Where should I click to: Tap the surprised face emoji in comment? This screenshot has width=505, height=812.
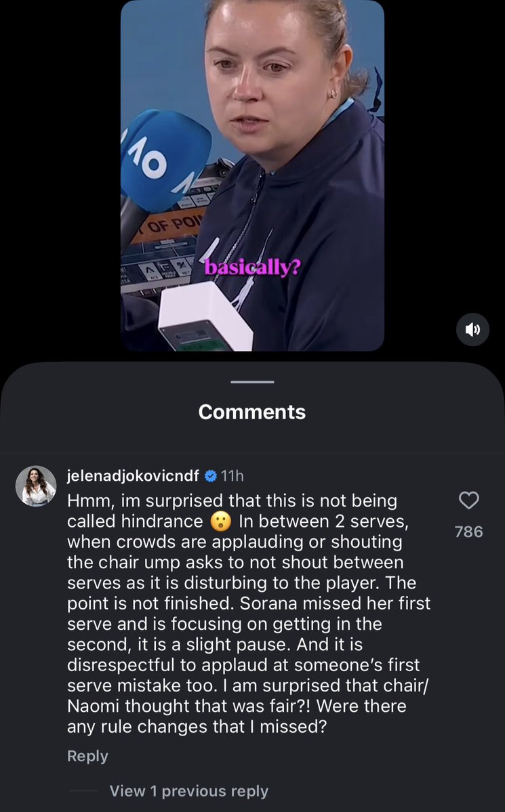click(220, 521)
